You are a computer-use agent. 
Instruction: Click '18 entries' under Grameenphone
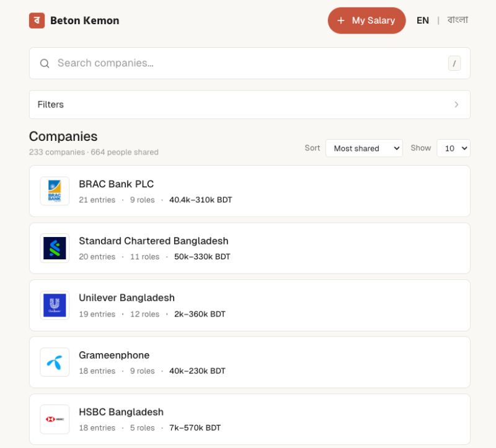(x=97, y=370)
